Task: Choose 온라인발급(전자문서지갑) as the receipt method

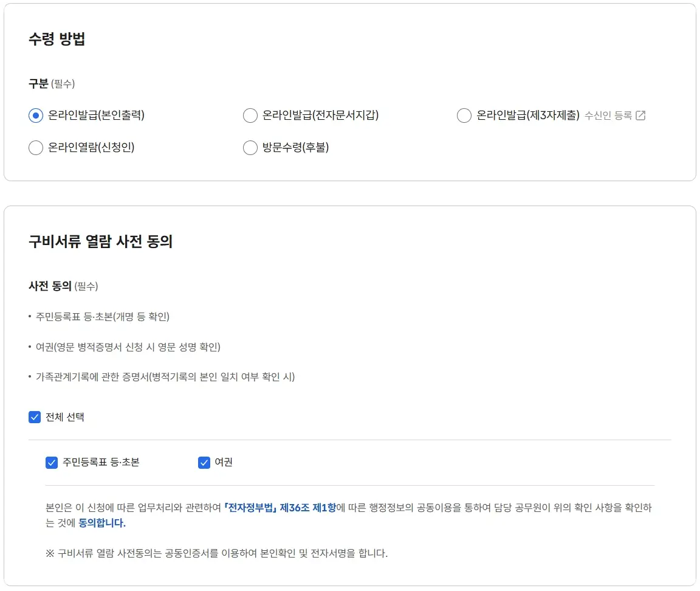Action: pos(250,116)
